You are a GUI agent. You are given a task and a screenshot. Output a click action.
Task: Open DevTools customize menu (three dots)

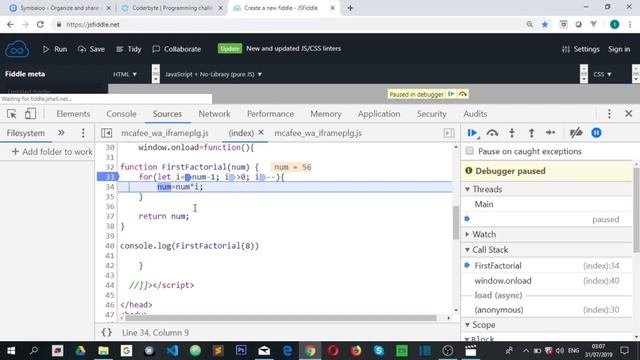tap(609, 114)
